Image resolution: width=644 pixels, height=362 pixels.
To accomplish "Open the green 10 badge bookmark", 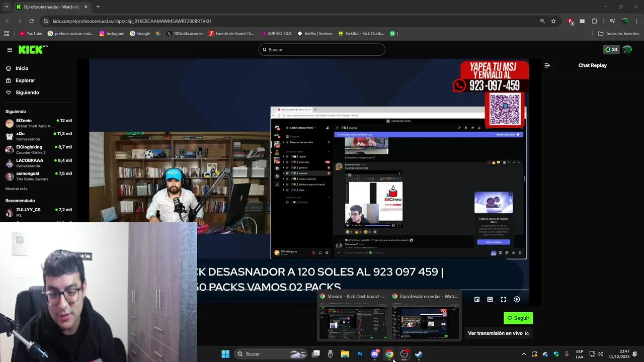I will [x=392, y=34].
